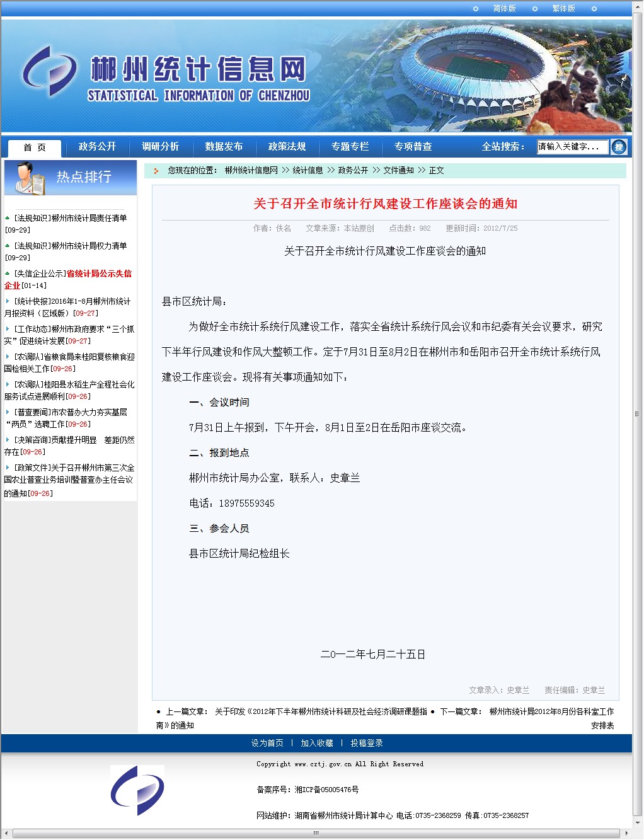Click the vertical scrollbar down arrow

click(x=637, y=822)
